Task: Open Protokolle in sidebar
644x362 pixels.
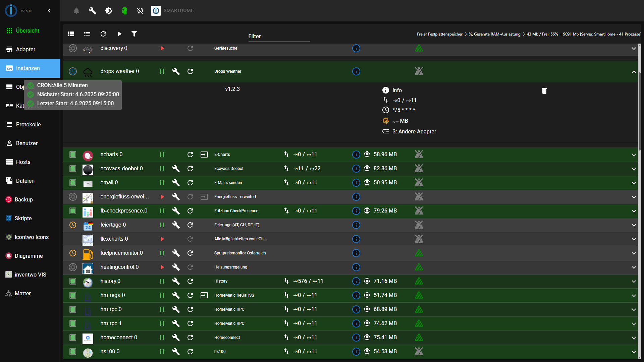Action: tap(28, 124)
